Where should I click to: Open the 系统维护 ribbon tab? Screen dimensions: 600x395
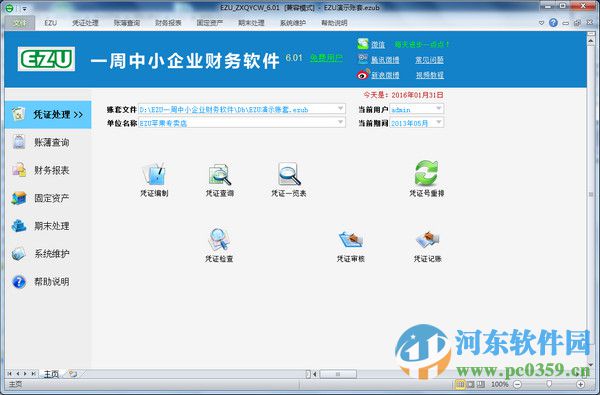(x=293, y=23)
